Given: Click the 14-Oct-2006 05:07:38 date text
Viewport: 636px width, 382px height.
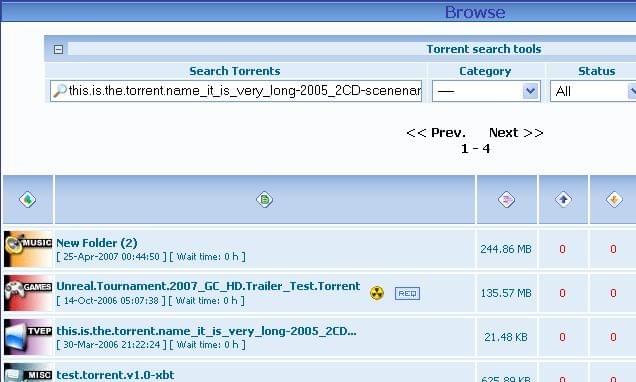Looking at the screenshot, I should pos(111,300).
